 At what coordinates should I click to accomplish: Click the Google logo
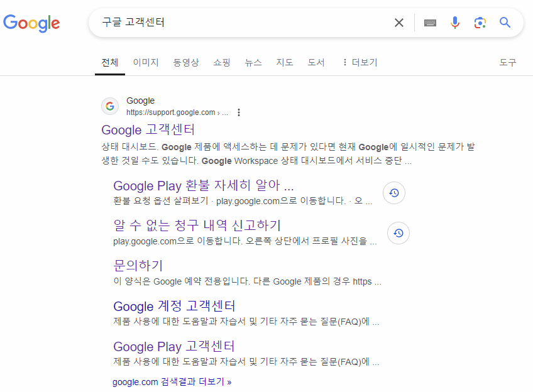click(31, 23)
